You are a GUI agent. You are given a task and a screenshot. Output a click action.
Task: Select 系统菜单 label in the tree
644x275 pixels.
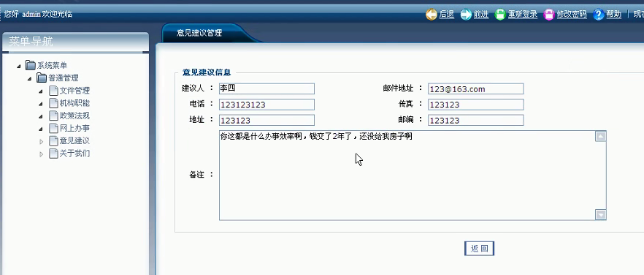coord(52,65)
